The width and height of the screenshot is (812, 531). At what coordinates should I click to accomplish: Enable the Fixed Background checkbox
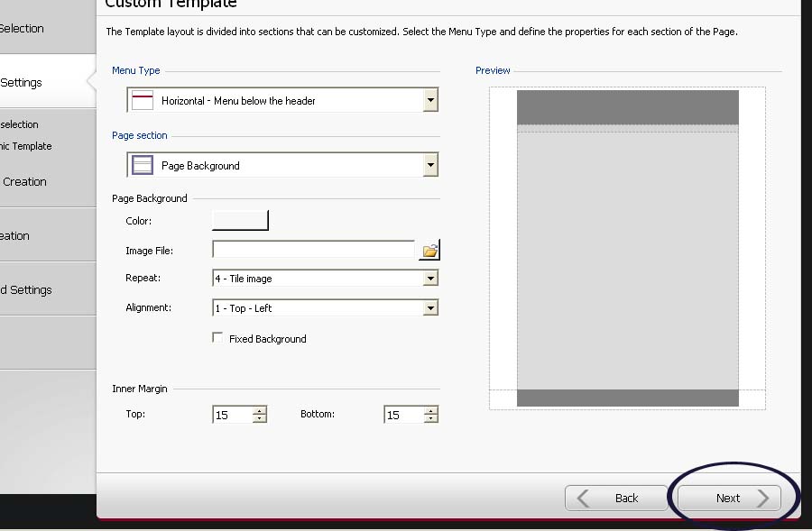(217, 338)
